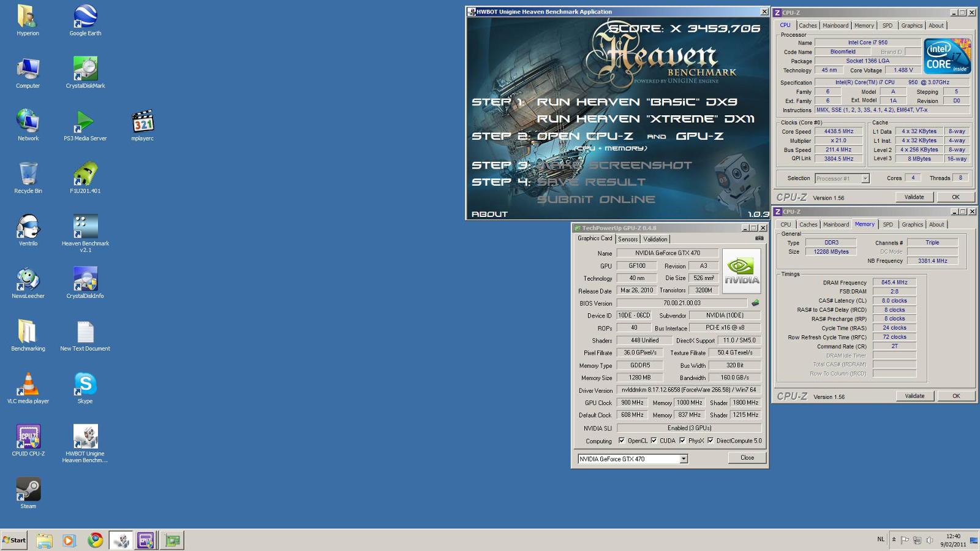Click OK in the upper CPU-Z window

click(x=956, y=197)
